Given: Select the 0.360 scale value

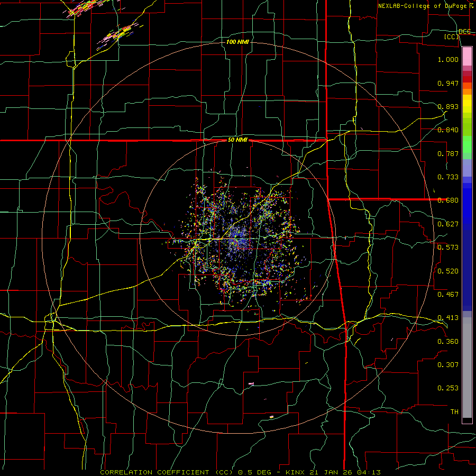Looking at the screenshot, I should (448, 341).
